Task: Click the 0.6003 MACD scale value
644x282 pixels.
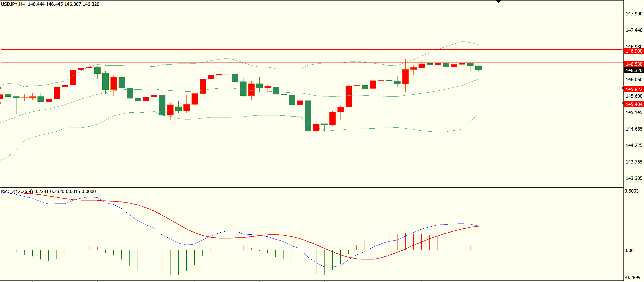Action: click(631, 191)
